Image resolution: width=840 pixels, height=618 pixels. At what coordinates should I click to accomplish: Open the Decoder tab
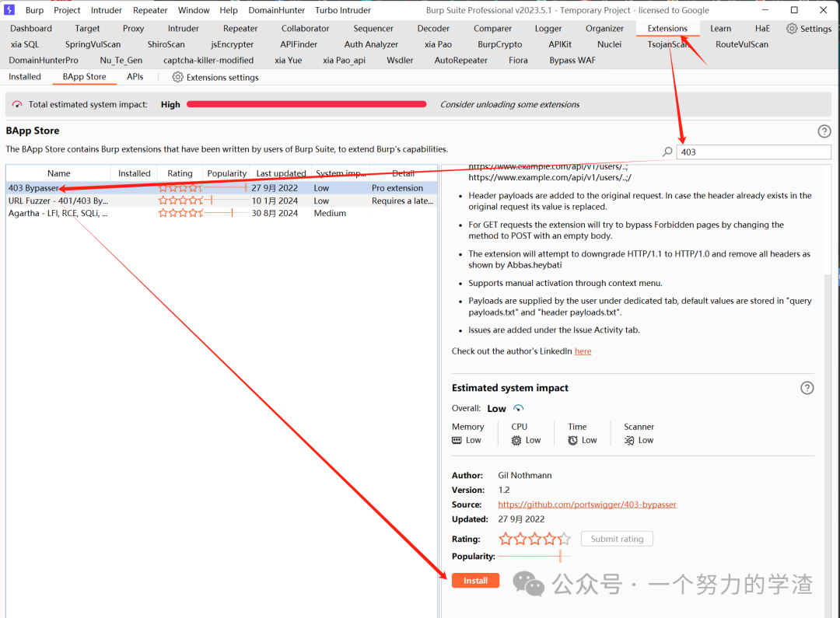[433, 29]
